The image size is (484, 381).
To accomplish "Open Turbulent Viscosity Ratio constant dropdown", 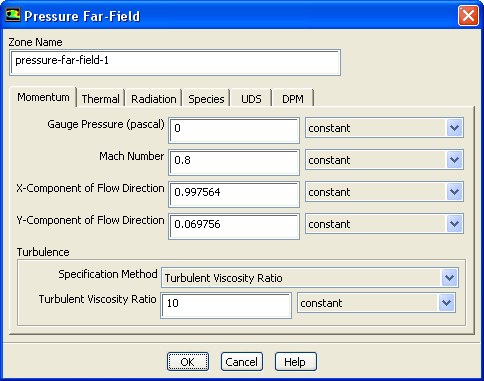I will pyautogui.click(x=376, y=303).
